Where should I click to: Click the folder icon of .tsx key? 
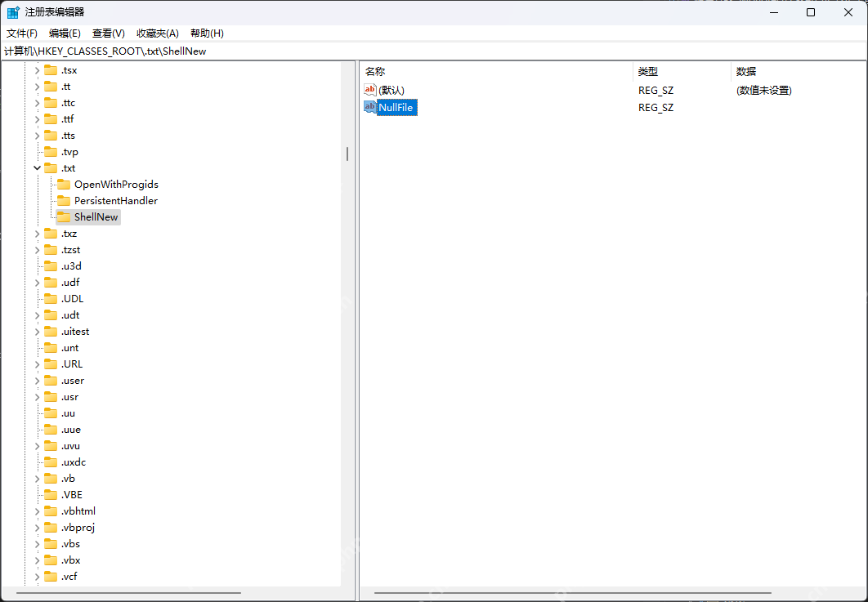tap(51, 70)
